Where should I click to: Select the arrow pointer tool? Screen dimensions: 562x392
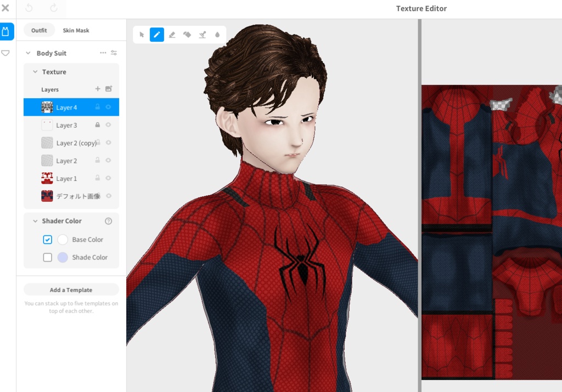(142, 35)
